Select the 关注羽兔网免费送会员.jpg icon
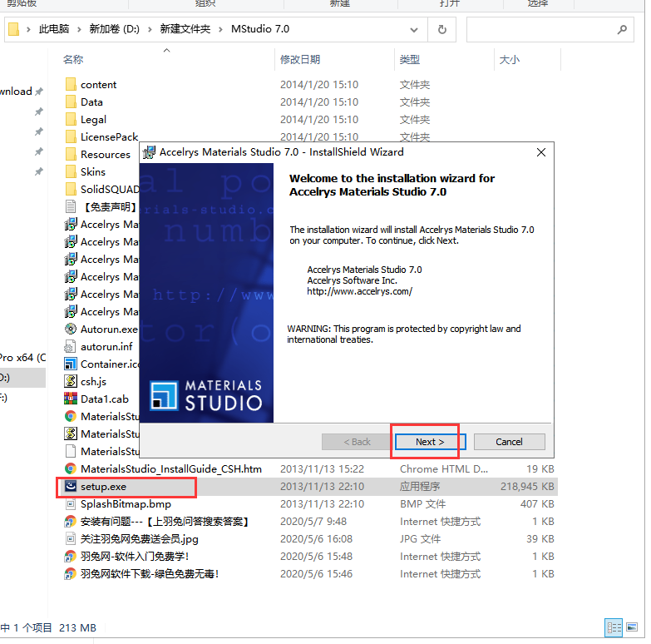 [71, 538]
